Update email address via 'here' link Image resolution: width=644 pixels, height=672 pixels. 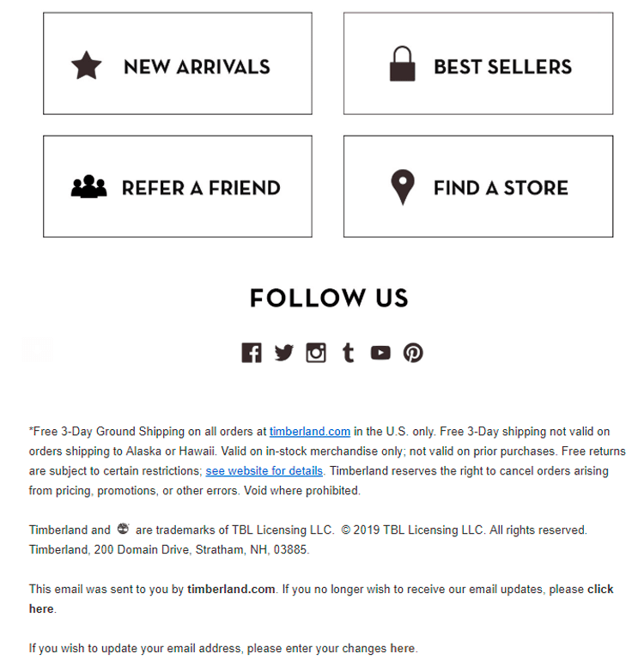tap(402, 648)
